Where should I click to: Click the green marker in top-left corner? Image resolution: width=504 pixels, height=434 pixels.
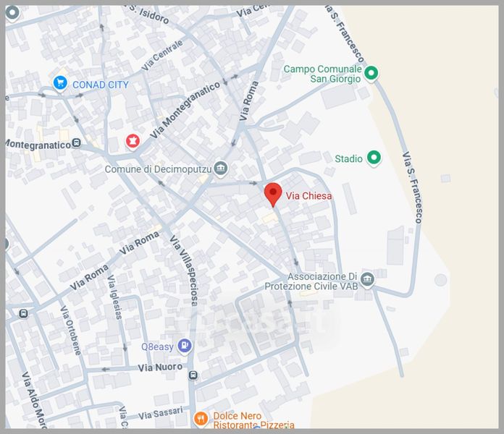[12, 12]
